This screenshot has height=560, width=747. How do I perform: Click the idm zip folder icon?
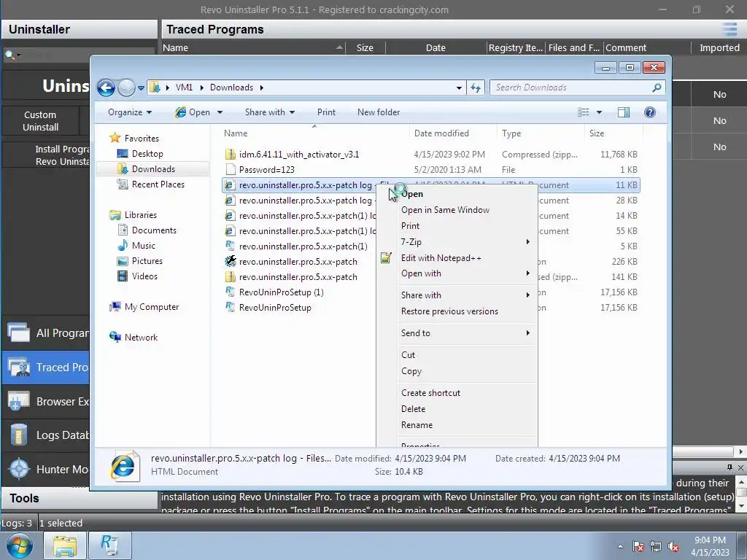click(231, 155)
